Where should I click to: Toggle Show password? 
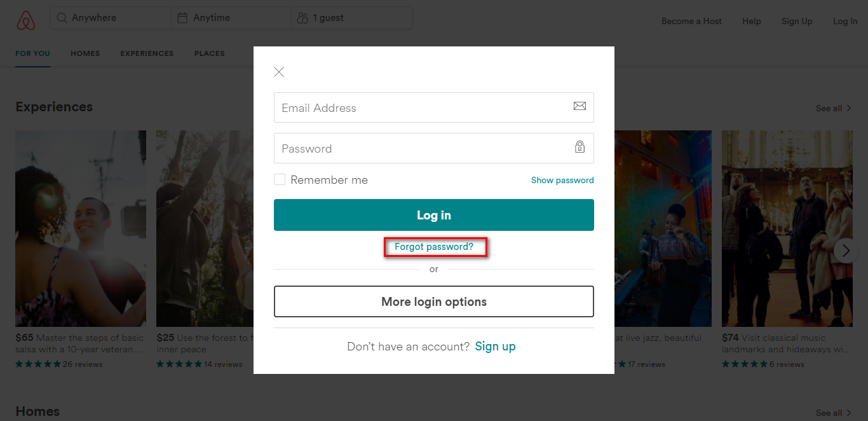pos(562,180)
